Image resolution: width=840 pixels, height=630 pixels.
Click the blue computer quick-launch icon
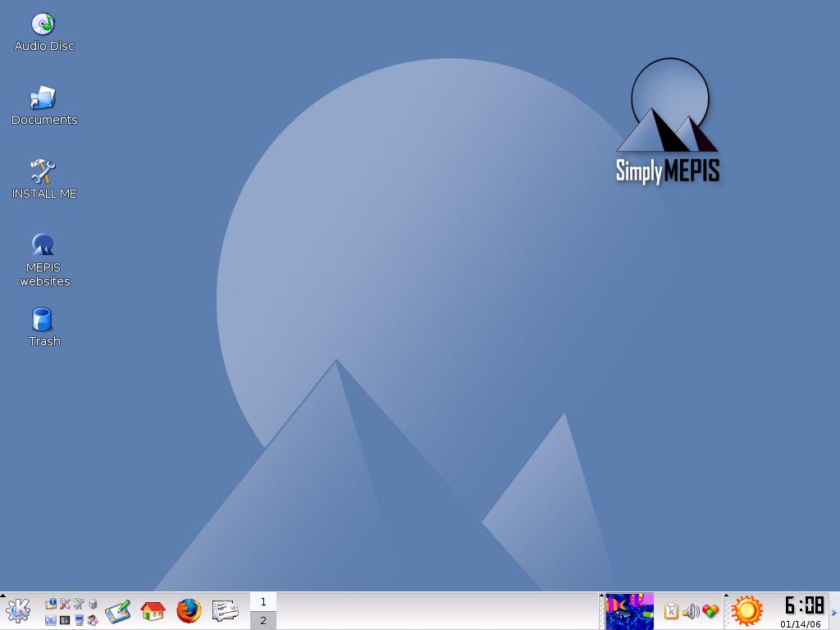tap(80, 620)
